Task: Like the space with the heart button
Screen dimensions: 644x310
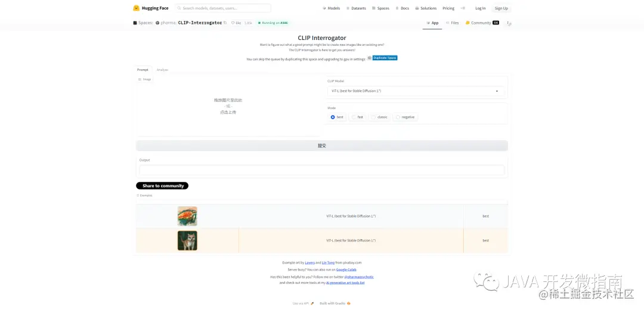Action: (x=236, y=23)
